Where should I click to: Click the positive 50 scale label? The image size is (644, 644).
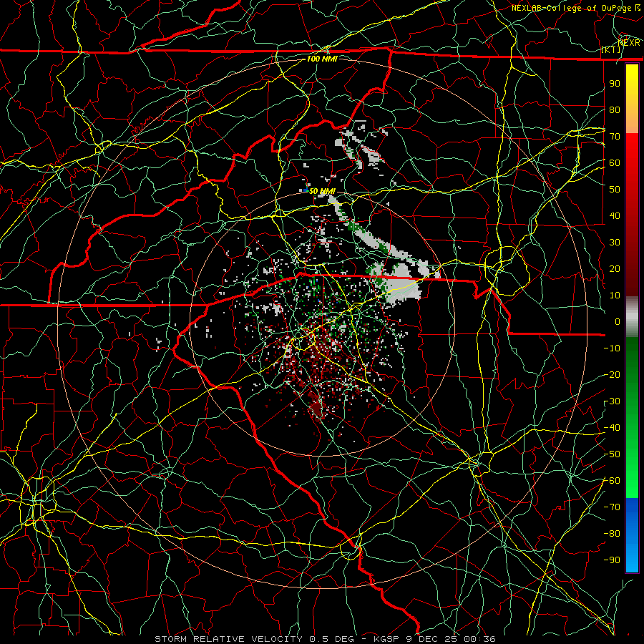coord(615,190)
